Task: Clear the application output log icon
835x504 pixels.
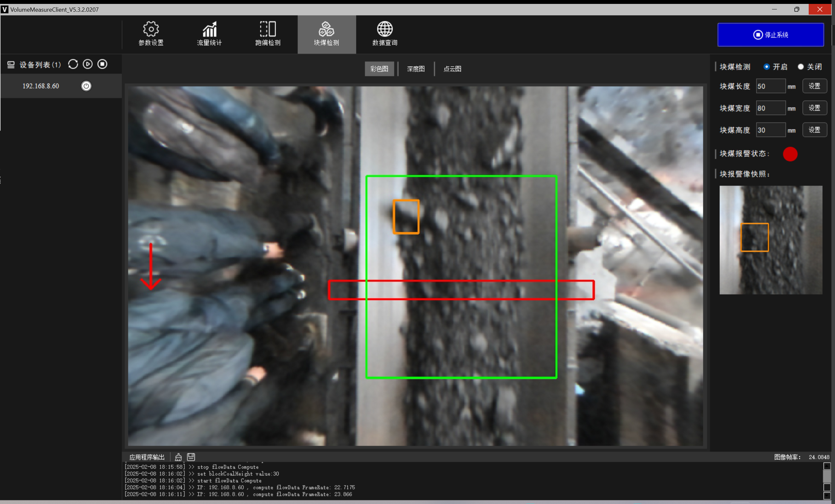Action: pyautogui.click(x=178, y=457)
